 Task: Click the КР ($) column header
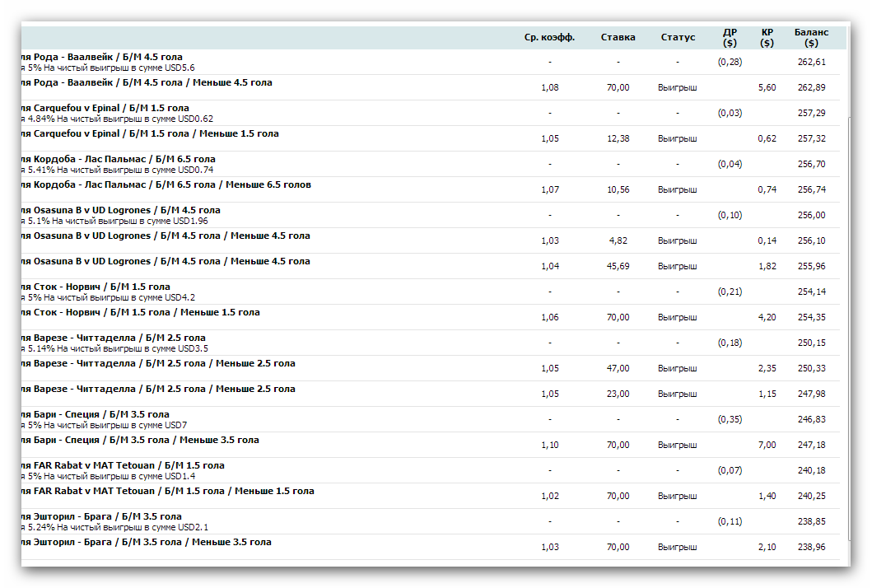point(767,37)
